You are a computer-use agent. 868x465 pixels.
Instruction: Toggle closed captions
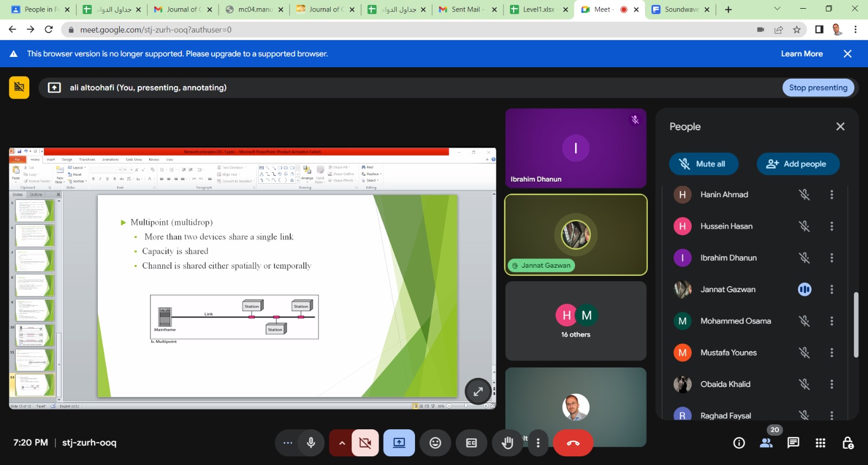(471, 443)
